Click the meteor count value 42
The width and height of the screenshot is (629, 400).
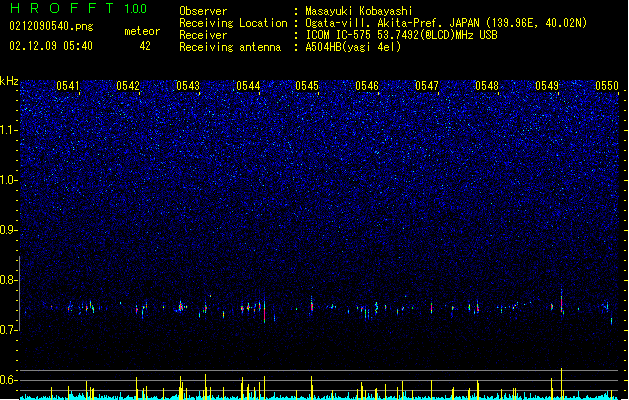(145, 46)
